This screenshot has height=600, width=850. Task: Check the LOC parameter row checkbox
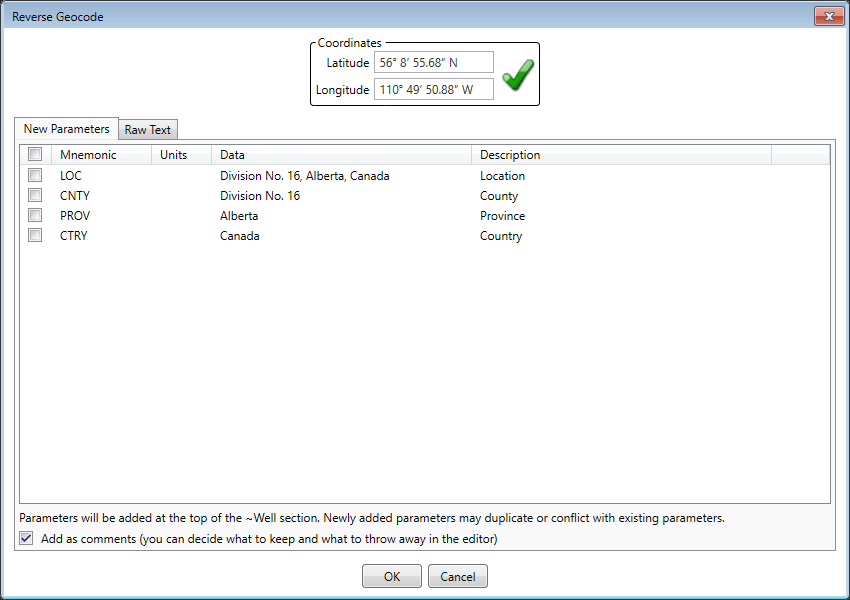coord(35,175)
